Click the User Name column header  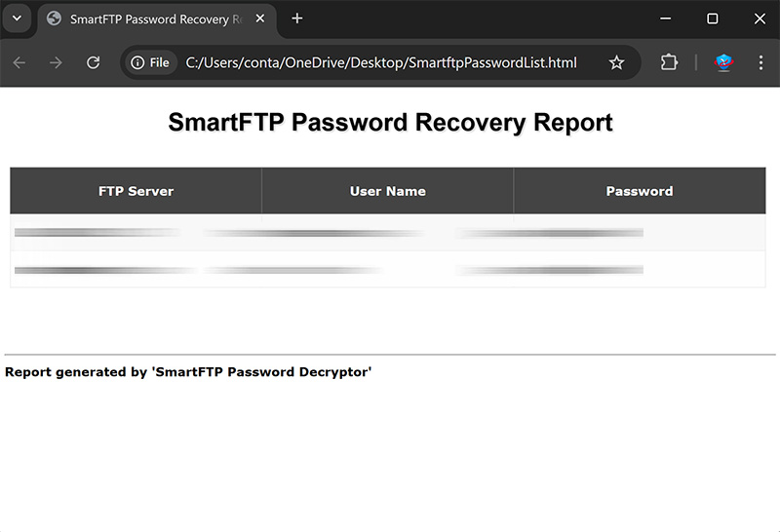[387, 191]
